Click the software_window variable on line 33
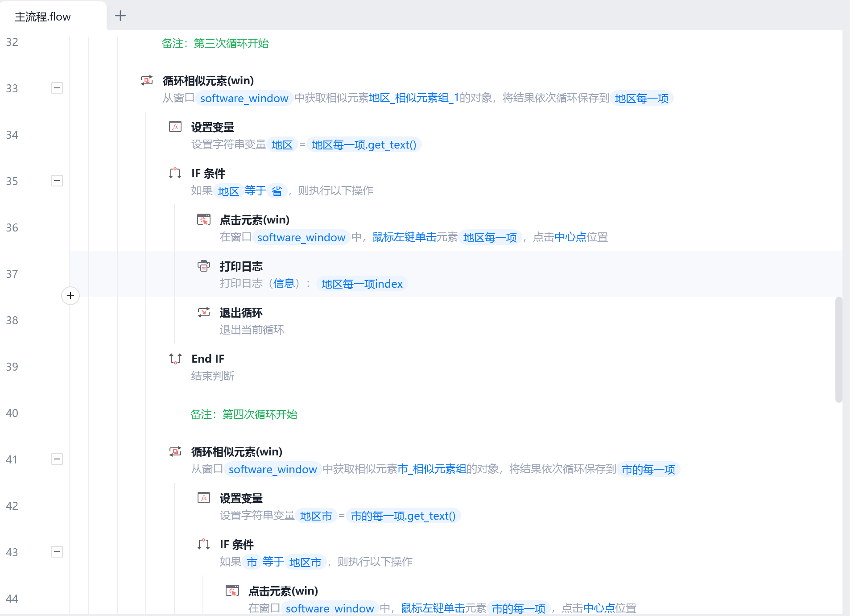This screenshot has width=863, height=616. [244, 98]
